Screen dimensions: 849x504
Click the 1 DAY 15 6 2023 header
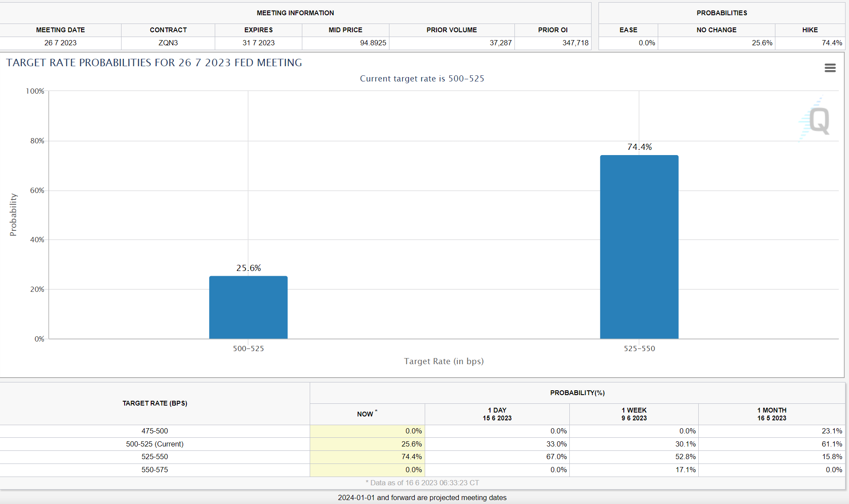pos(497,414)
